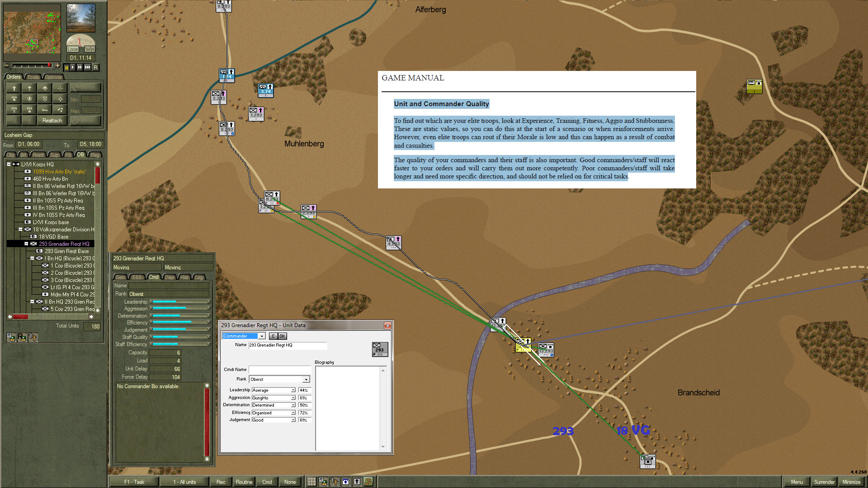Image resolution: width=868 pixels, height=488 pixels.
Task: Open the Leadership Average dropdown
Action: (x=293, y=390)
